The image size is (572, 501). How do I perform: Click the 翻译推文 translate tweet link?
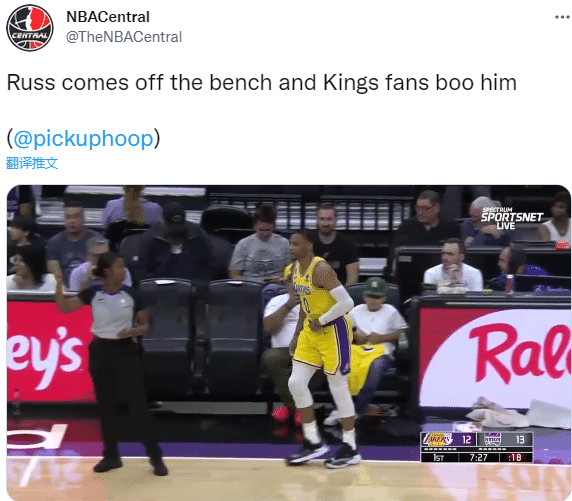(x=32, y=163)
